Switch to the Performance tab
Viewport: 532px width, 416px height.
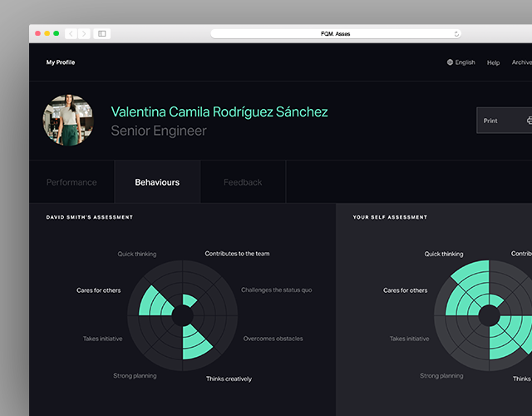coord(71,182)
